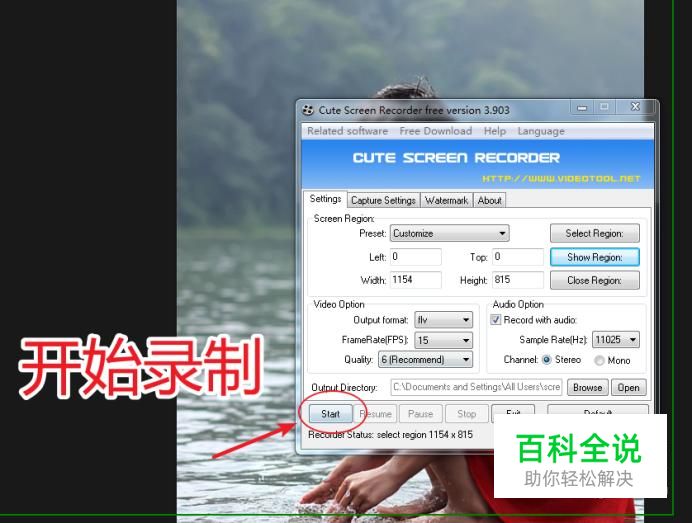The width and height of the screenshot is (692, 523).
Task: Click the Select Region button
Action: pyautogui.click(x=594, y=233)
